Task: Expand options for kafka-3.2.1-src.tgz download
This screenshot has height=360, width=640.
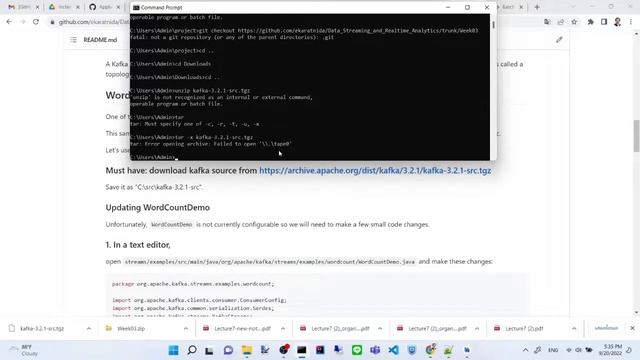Action: pyautogui.click(x=89, y=328)
